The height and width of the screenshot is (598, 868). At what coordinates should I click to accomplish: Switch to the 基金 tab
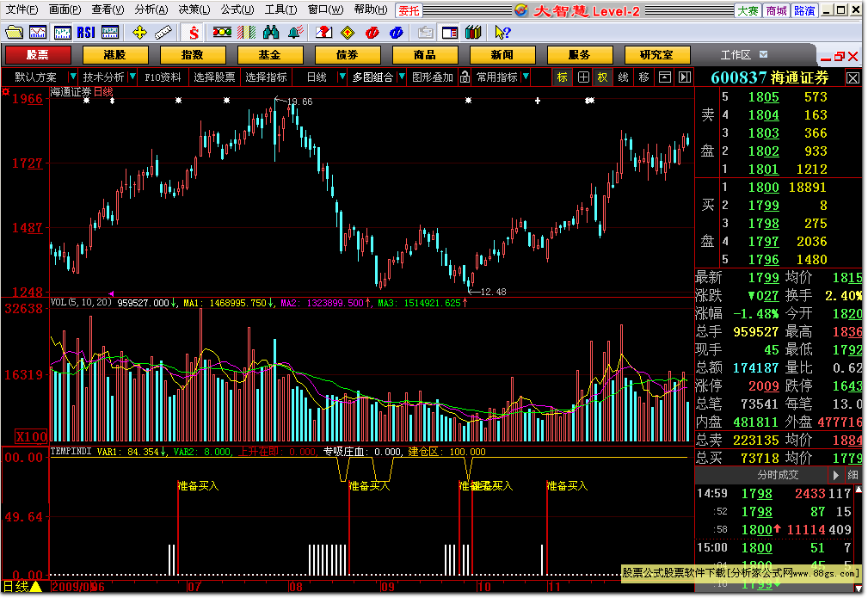click(x=270, y=55)
